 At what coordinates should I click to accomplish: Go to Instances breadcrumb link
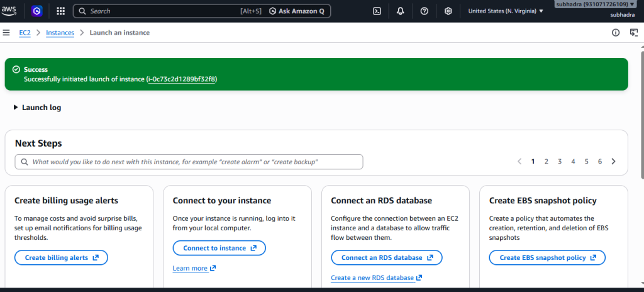click(x=60, y=33)
